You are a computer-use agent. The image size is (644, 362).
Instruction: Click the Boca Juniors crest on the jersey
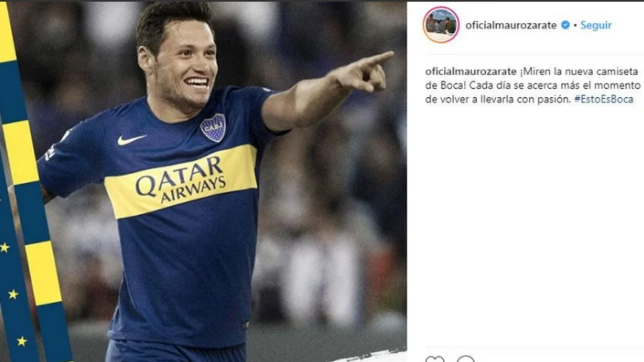213,127
